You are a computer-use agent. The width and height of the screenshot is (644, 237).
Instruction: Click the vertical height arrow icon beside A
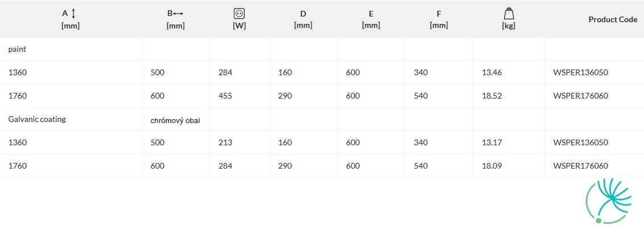(x=73, y=14)
